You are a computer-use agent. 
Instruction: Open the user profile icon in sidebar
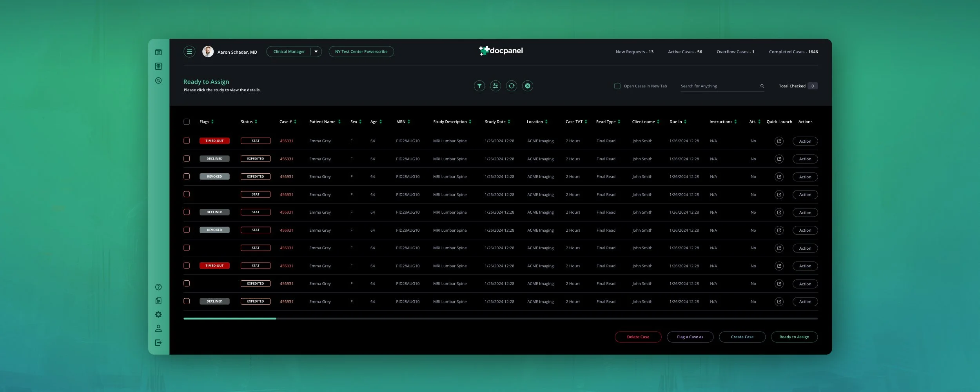[x=158, y=328]
